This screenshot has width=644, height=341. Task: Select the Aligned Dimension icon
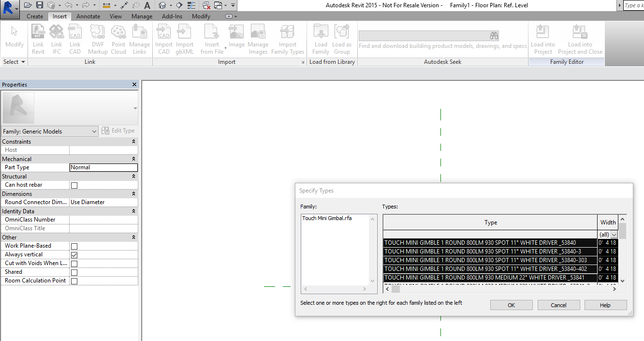point(124,5)
